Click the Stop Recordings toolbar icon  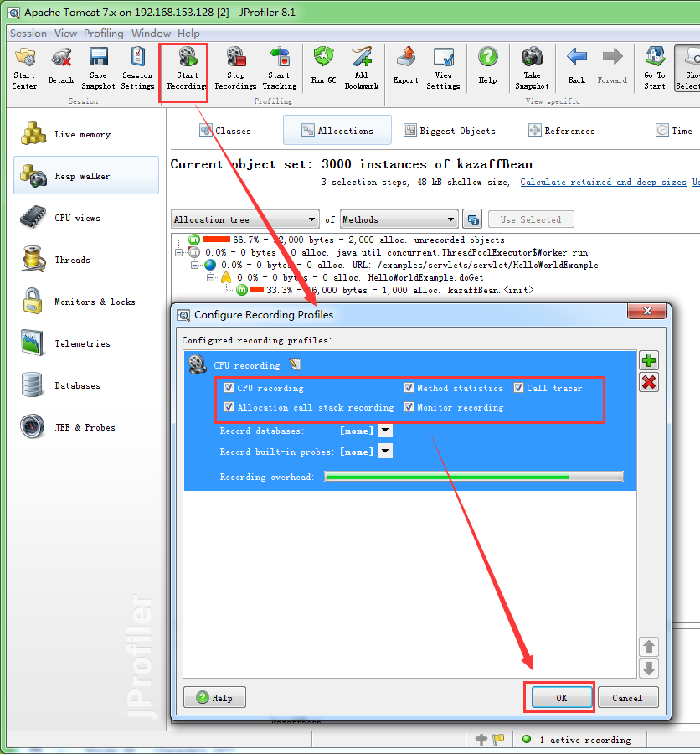pos(235,69)
